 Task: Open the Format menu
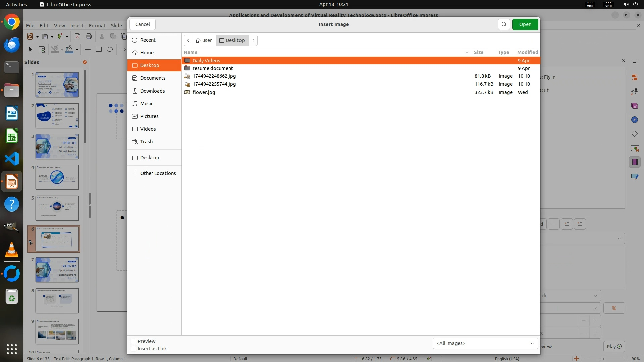(x=97, y=26)
